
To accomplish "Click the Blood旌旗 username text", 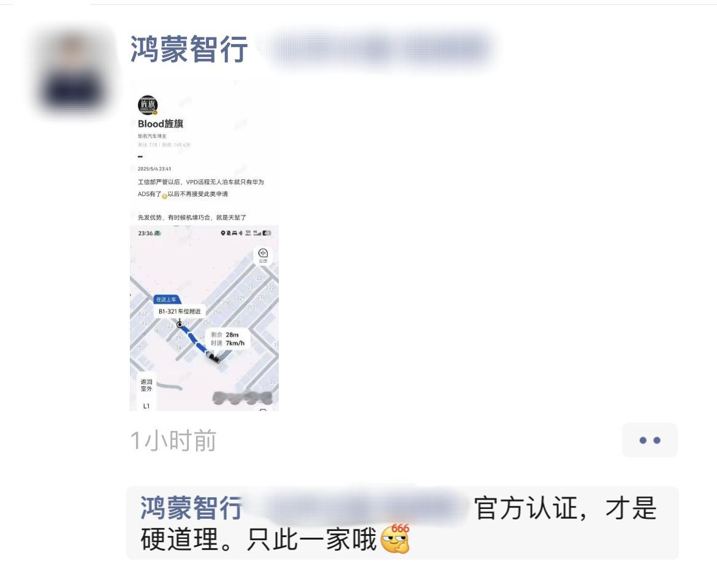I will click(161, 124).
